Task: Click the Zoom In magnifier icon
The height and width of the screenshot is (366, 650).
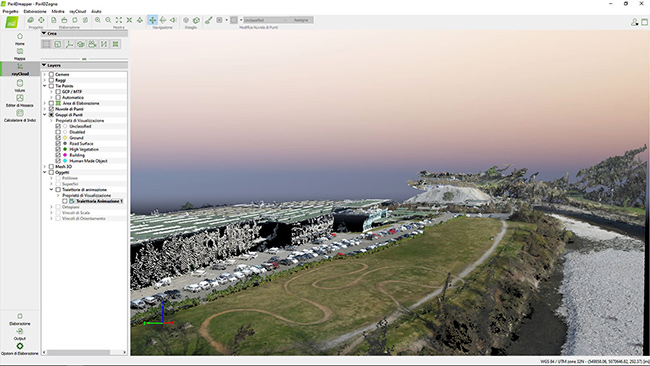Action: (x=97, y=20)
